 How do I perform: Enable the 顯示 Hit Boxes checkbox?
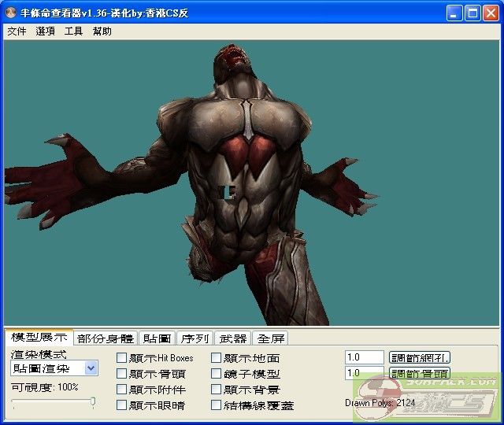[122, 358]
